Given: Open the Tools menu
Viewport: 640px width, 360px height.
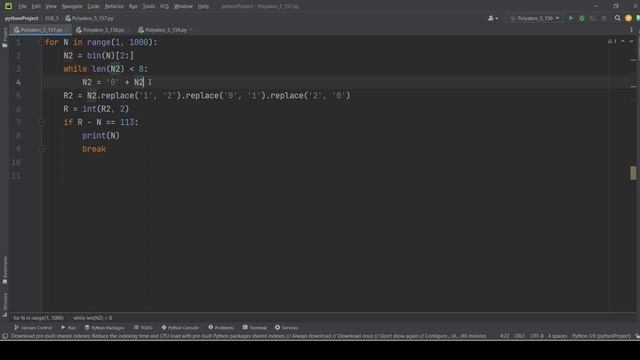Looking at the screenshot, I should tap(149, 6).
